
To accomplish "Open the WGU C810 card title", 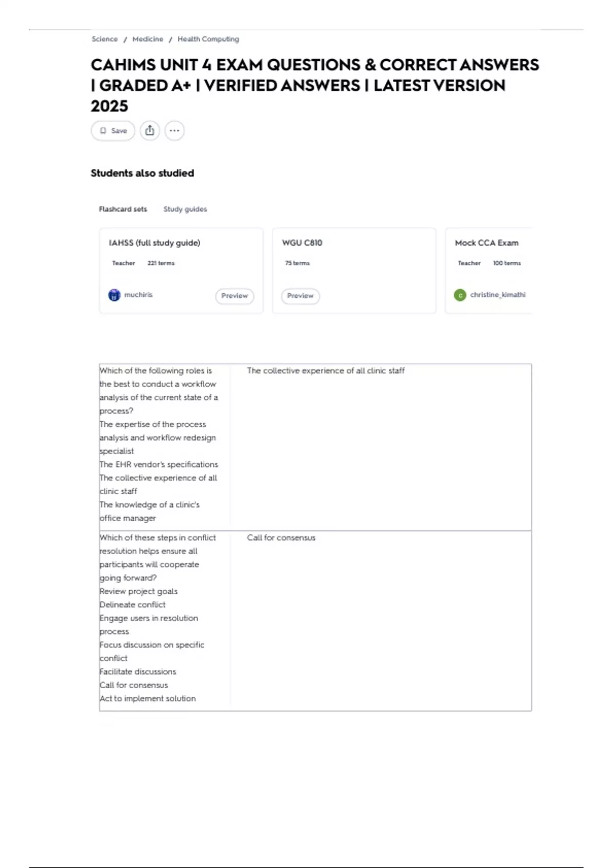I will point(302,243).
